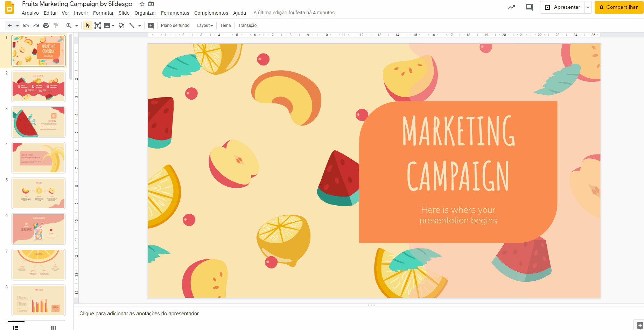Select the shape tool icon

[x=121, y=26]
